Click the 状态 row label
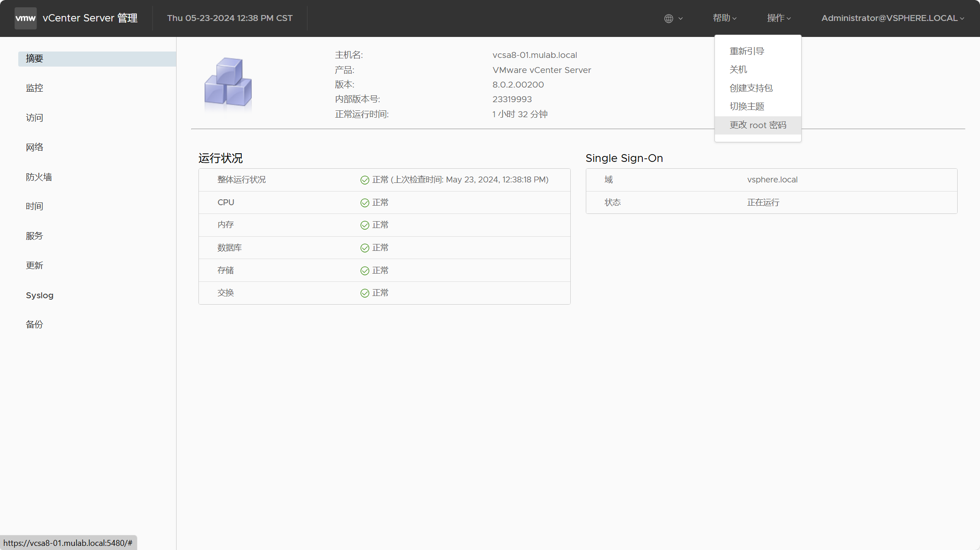 click(613, 202)
